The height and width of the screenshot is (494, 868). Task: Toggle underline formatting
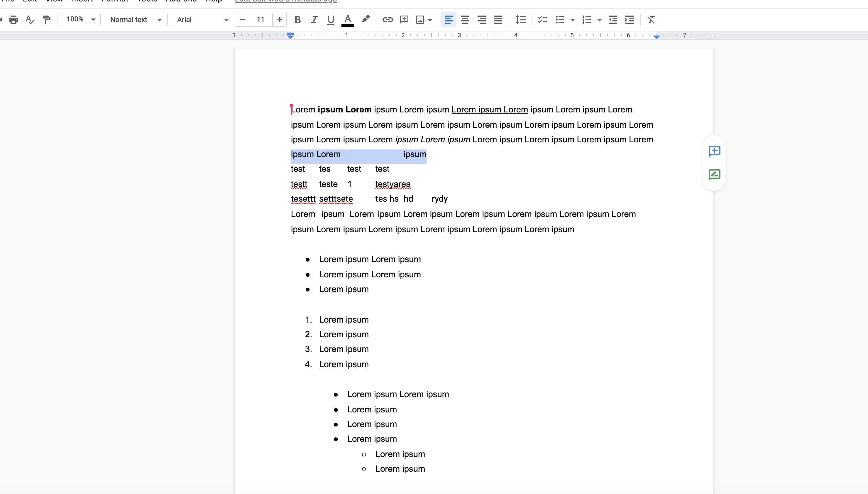tap(330, 19)
